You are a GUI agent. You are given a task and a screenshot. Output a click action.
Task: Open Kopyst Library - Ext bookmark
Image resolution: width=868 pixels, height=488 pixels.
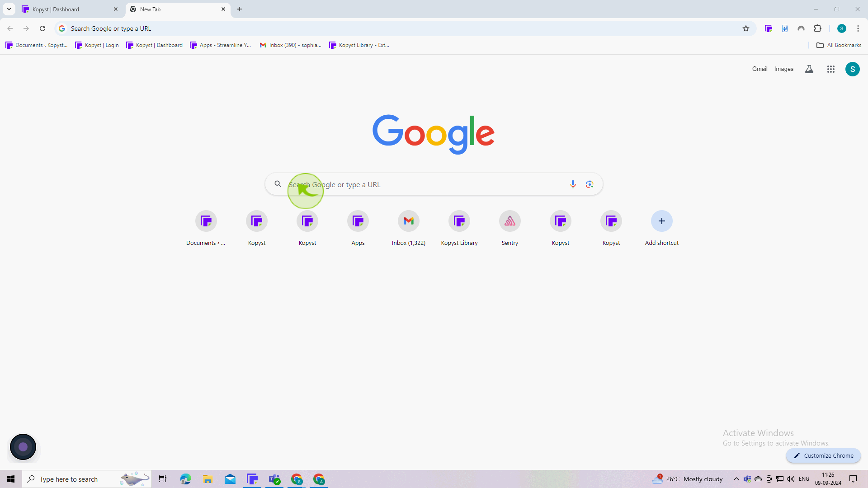point(359,45)
